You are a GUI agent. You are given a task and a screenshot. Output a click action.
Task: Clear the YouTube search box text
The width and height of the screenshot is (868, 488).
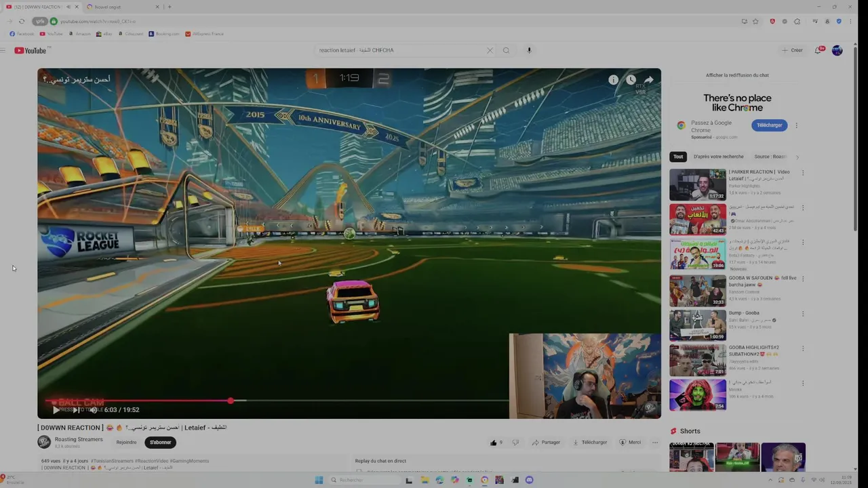(x=490, y=50)
